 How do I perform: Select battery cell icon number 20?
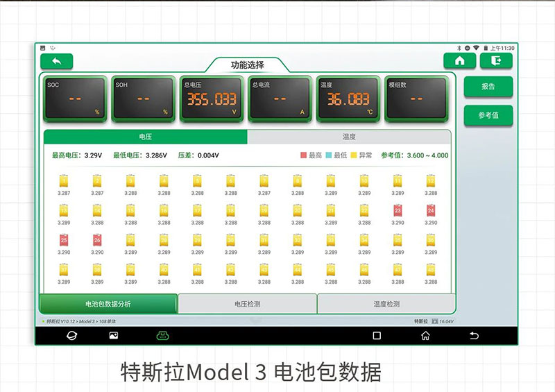(298, 211)
